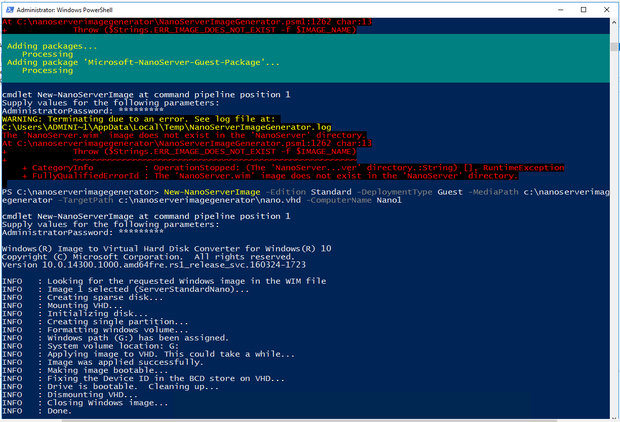Click 'Windows path (G:) has been assigned' line
Viewport: 620px width, 422px height.
tap(115, 338)
